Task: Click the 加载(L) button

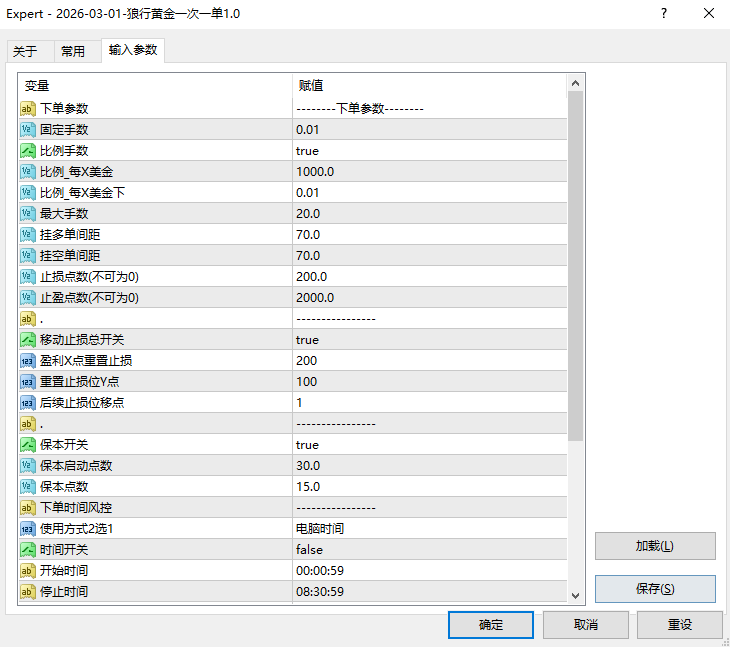Action: click(x=655, y=546)
